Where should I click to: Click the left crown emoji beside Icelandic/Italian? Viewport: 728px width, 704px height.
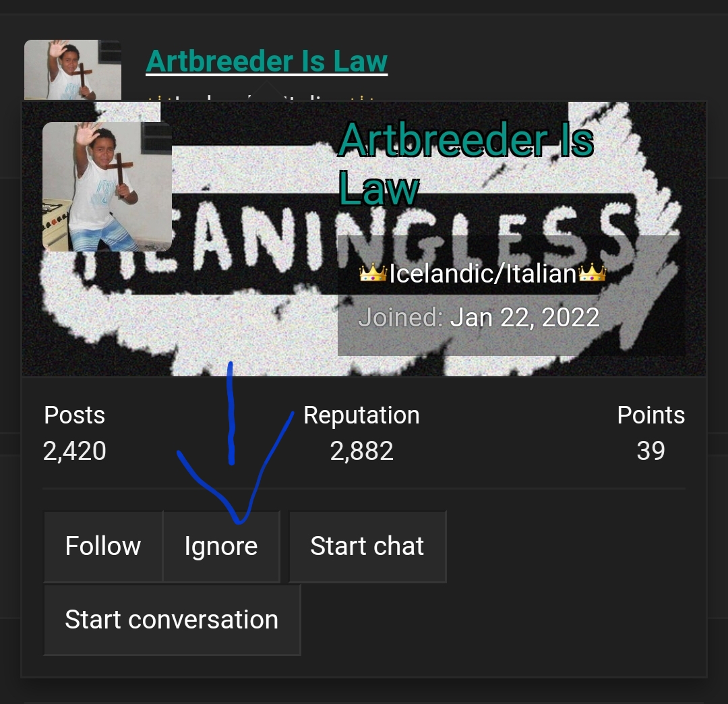(373, 273)
